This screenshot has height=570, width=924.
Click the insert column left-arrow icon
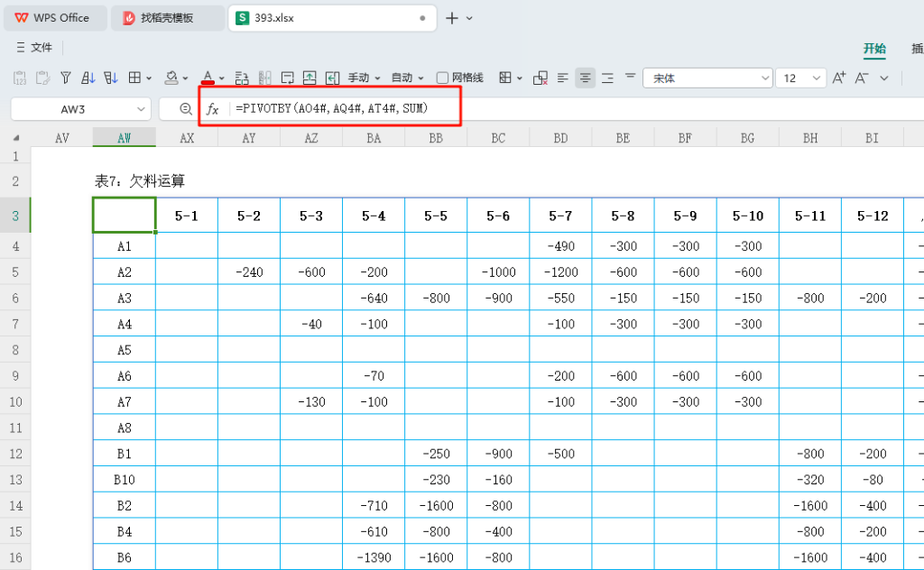point(332,78)
